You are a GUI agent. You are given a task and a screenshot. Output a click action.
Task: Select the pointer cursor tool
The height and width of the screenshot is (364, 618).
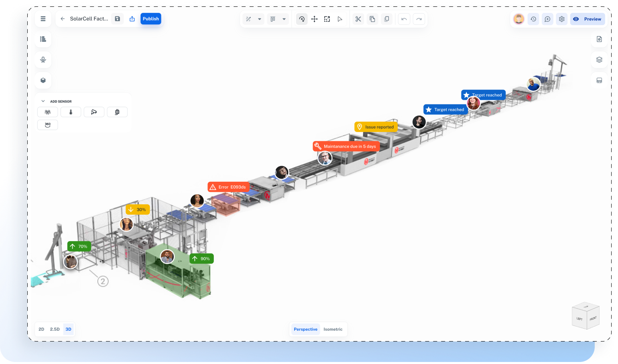point(340,19)
